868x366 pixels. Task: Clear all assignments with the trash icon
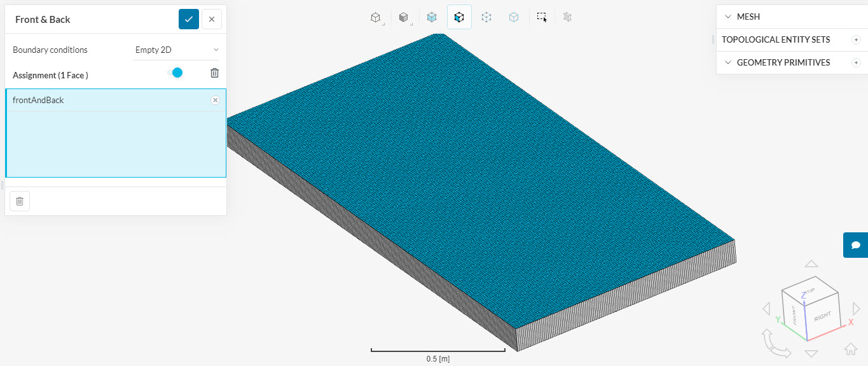tap(215, 73)
